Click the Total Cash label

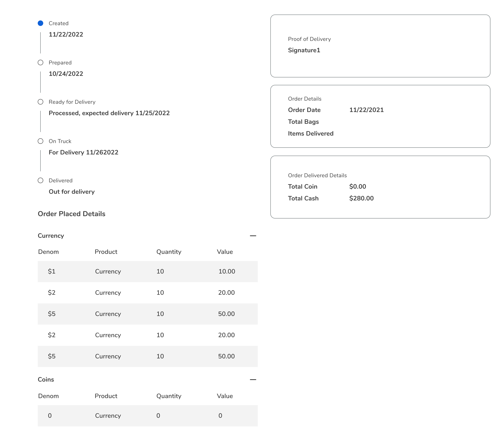pyautogui.click(x=303, y=198)
